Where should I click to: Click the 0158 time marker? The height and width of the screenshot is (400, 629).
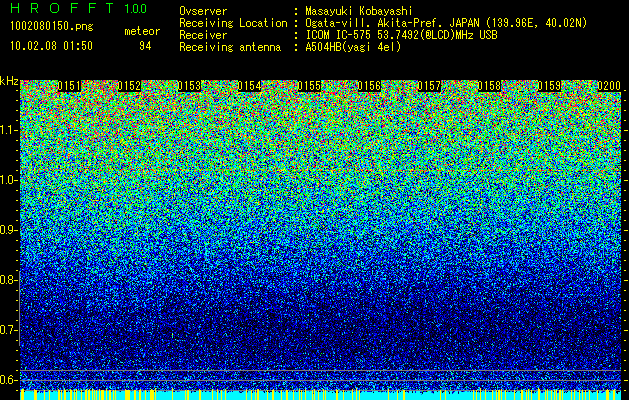(x=489, y=86)
